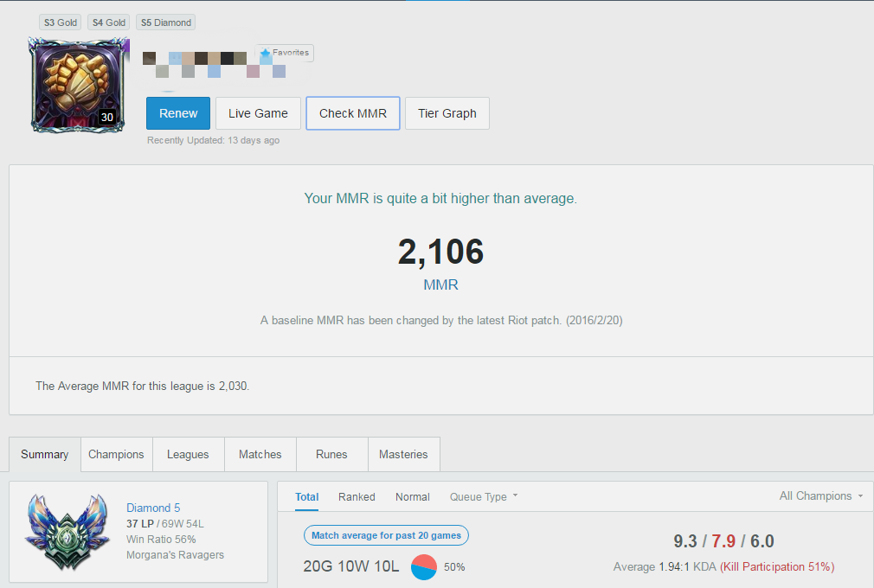
Task: Click the summoner profile icon
Action: point(79,85)
